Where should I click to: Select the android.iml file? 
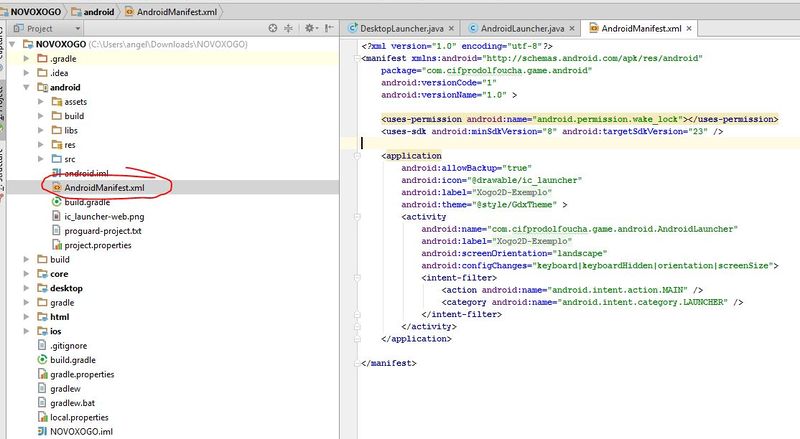[172, 173]
